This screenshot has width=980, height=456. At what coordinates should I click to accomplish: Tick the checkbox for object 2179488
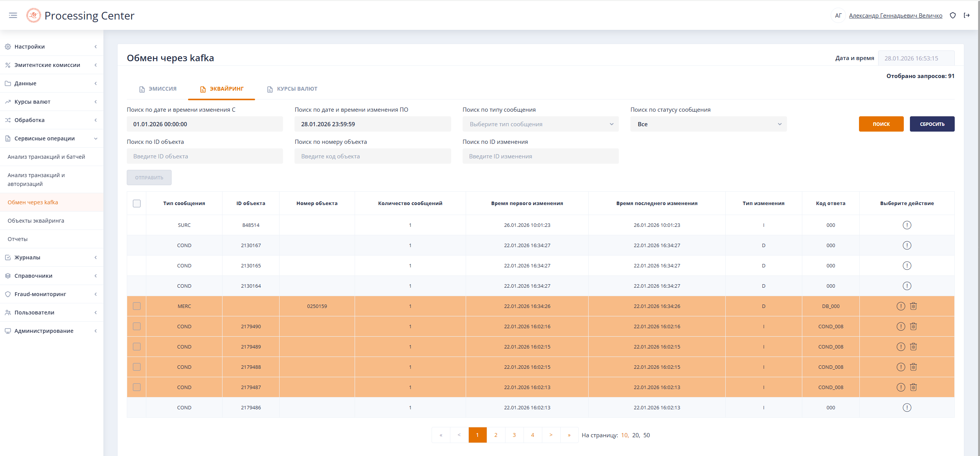pos(137,367)
